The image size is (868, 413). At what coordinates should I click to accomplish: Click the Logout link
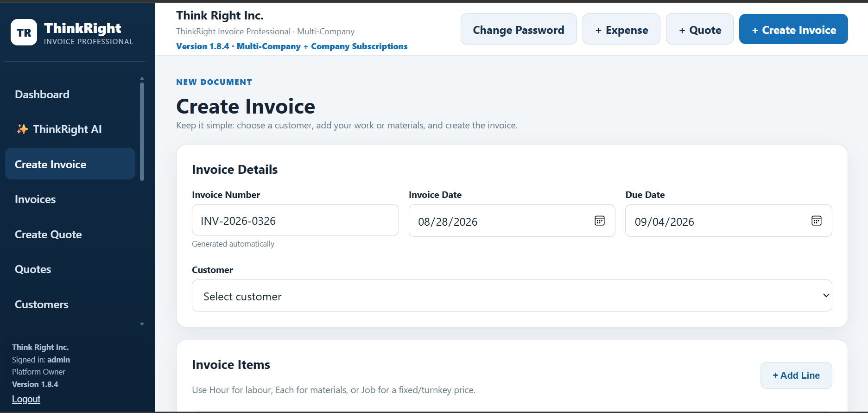26,399
